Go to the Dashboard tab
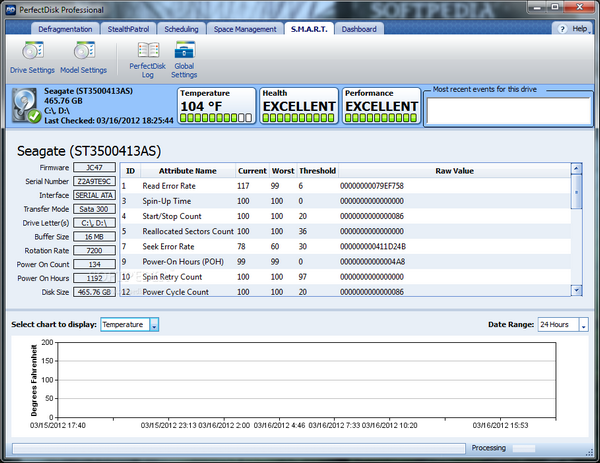 (359, 29)
